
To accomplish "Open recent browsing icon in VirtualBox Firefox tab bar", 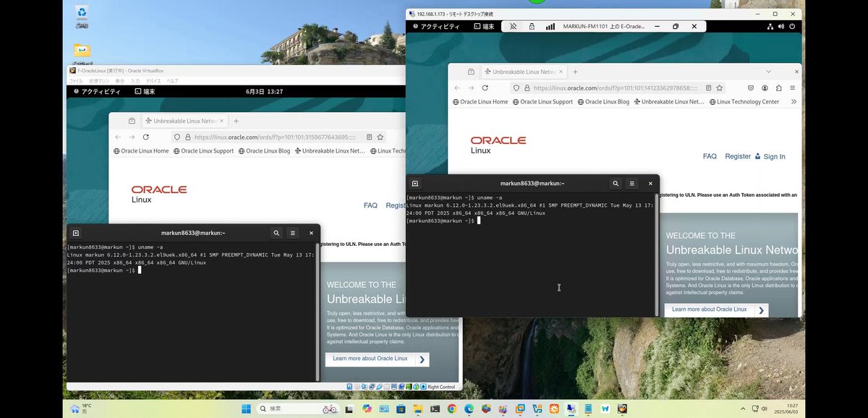I will pyautogui.click(x=132, y=121).
